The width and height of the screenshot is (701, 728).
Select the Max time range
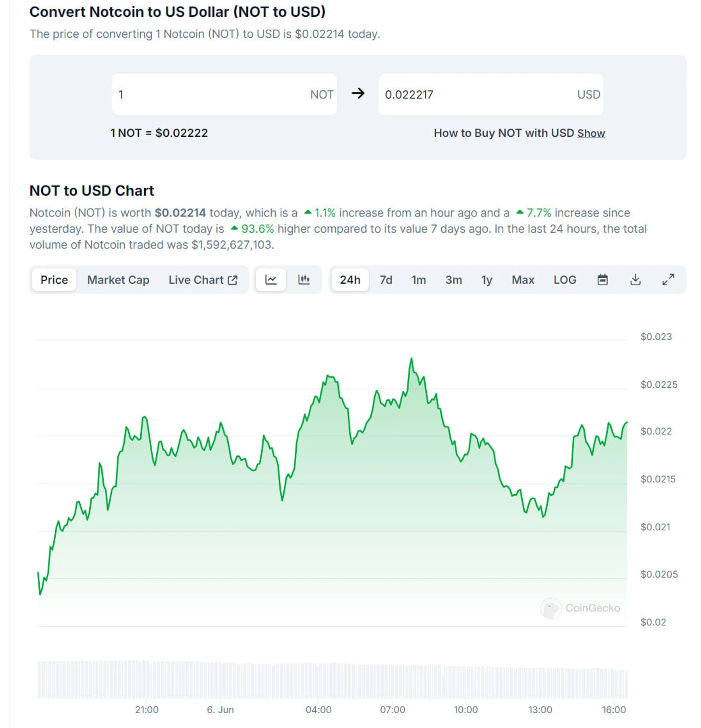pos(523,280)
